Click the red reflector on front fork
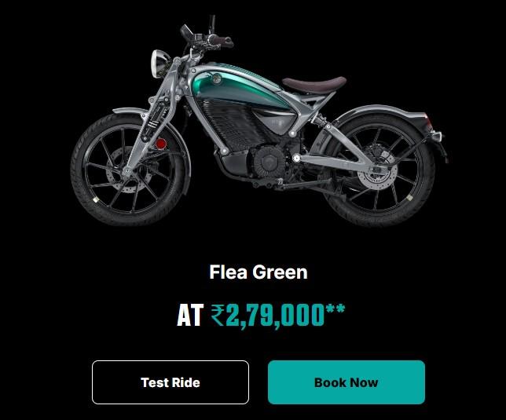The height and width of the screenshot is (420, 506). coord(161,144)
